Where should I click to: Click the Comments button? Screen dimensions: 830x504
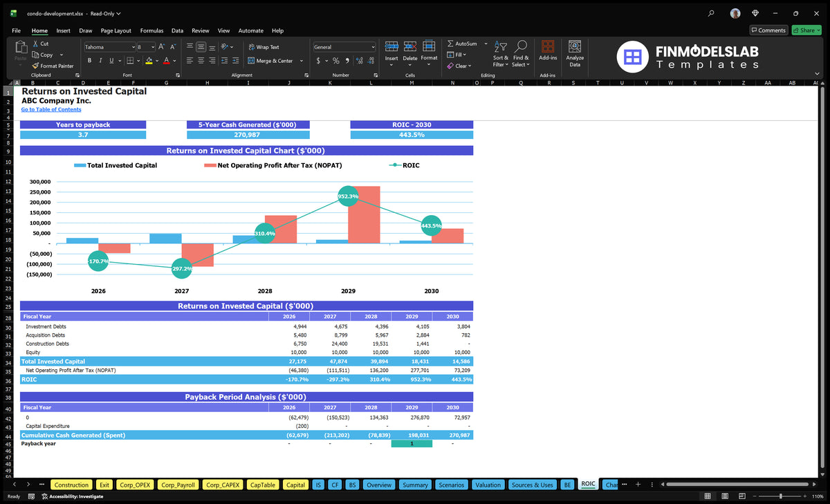point(768,30)
